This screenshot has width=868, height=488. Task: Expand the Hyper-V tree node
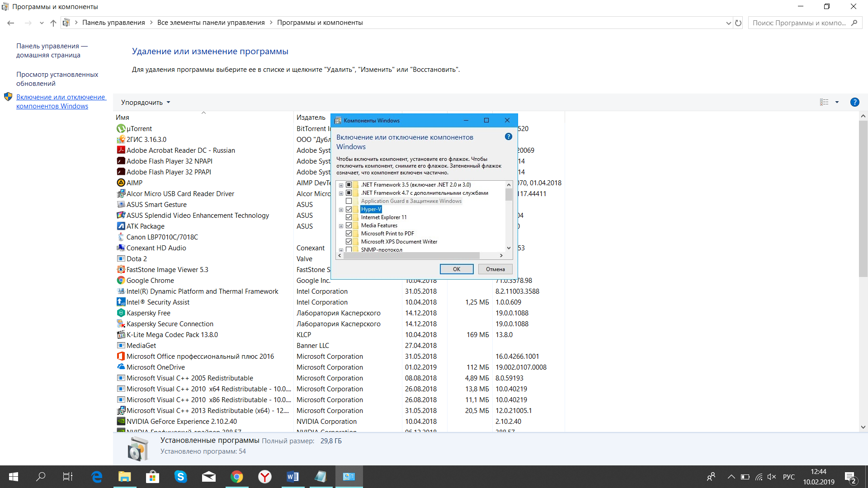(x=341, y=210)
